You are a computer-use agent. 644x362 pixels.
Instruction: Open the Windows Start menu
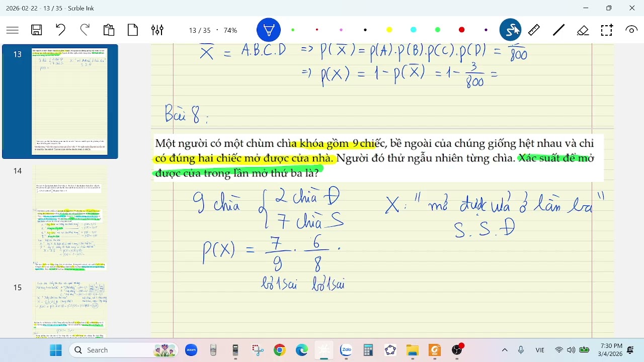click(x=56, y=350)
